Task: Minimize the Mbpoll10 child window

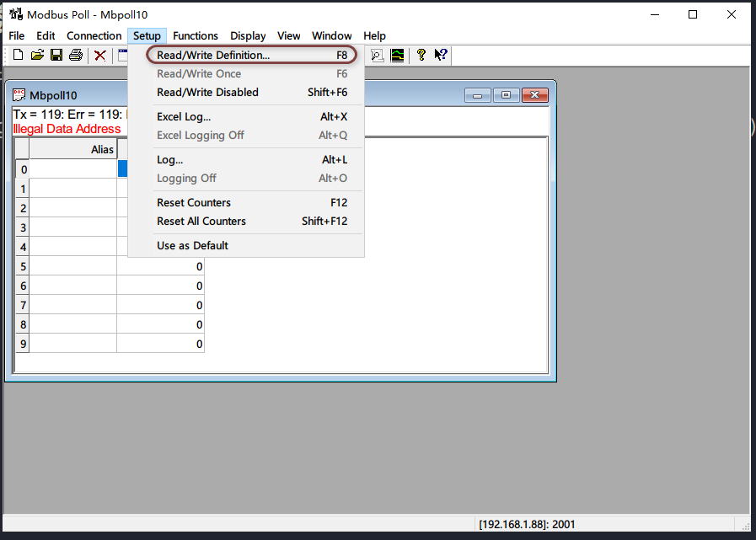Action: point(477,95)
